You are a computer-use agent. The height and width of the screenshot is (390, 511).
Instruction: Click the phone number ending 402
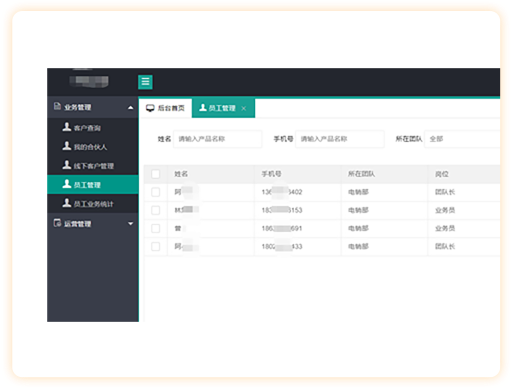pyautogui.click(x=282, y=192)
